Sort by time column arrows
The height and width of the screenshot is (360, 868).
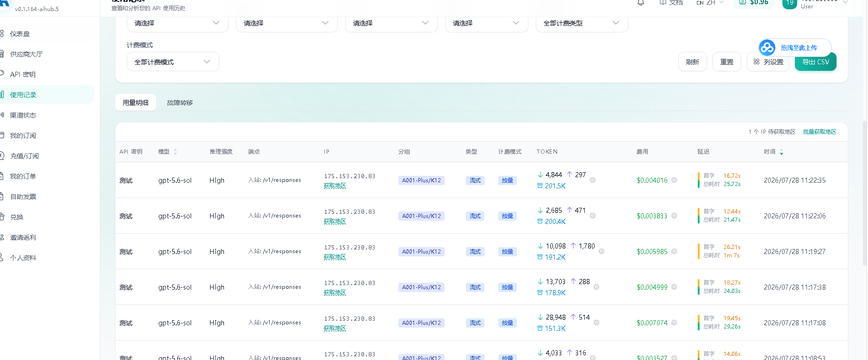coord(781,152)
